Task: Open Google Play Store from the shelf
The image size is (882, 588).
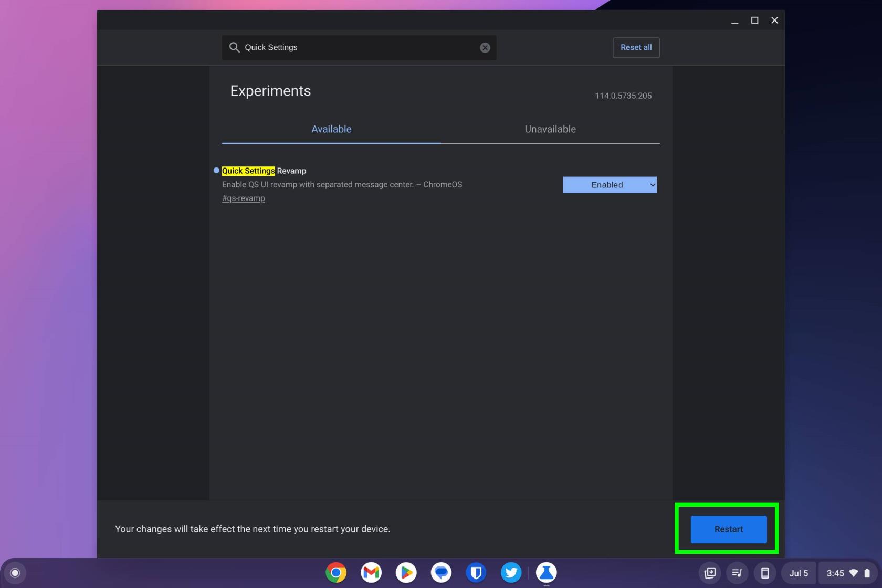Action: (406, 572)
